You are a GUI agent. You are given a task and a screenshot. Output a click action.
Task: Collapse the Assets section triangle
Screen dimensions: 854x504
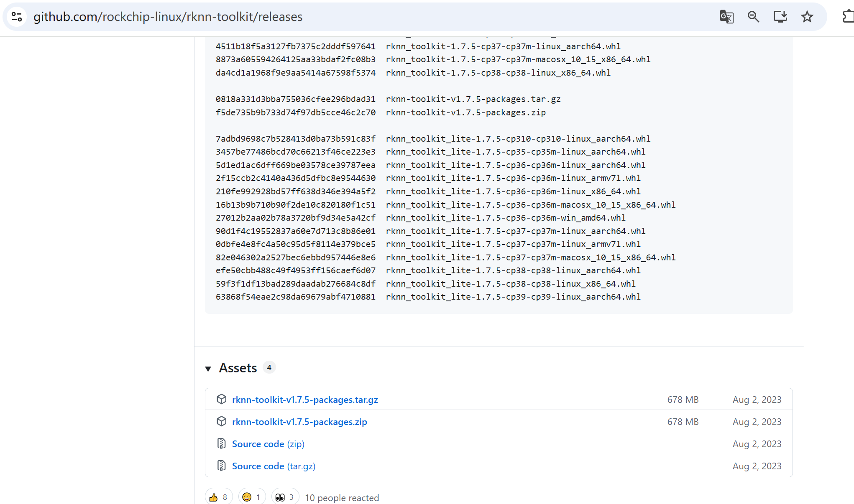(208, 369)
